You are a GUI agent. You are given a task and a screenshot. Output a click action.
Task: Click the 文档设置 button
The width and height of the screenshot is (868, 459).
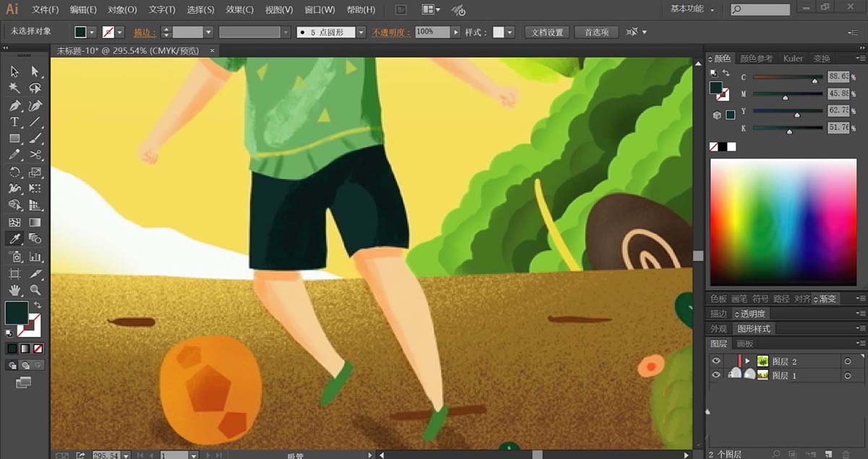click(x=547, y=33)
